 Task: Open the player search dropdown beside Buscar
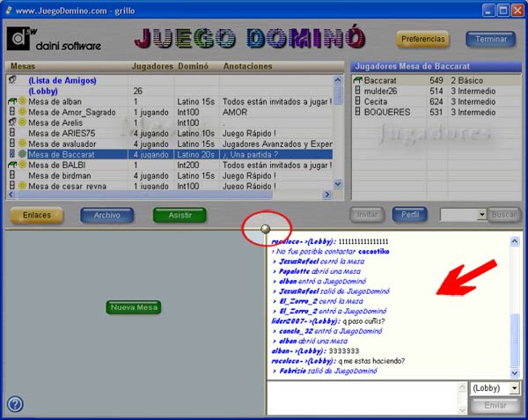[481, 214]
